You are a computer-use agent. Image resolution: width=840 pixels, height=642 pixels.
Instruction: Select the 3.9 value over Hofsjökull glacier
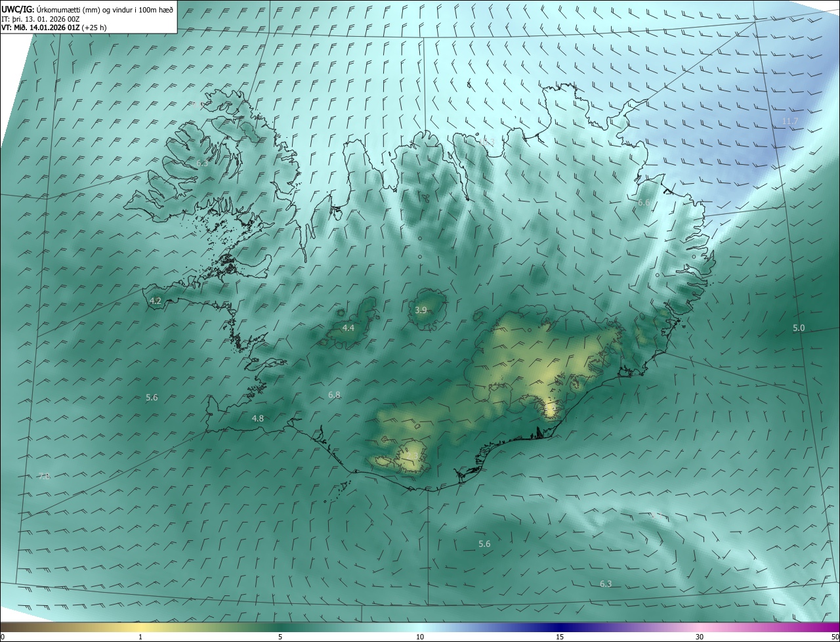(x=421, y=310)
